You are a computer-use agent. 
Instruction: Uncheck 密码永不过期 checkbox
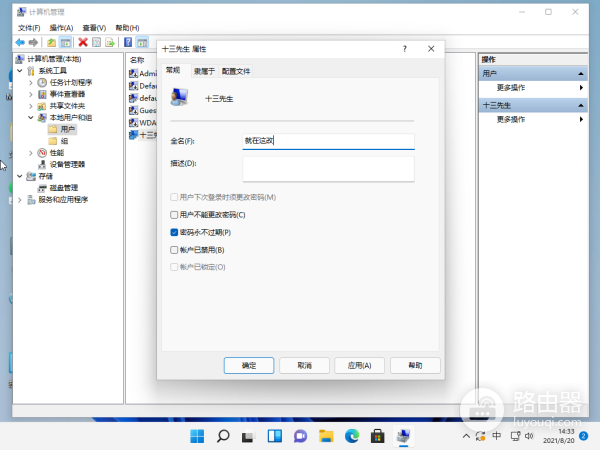coord(174,232)
